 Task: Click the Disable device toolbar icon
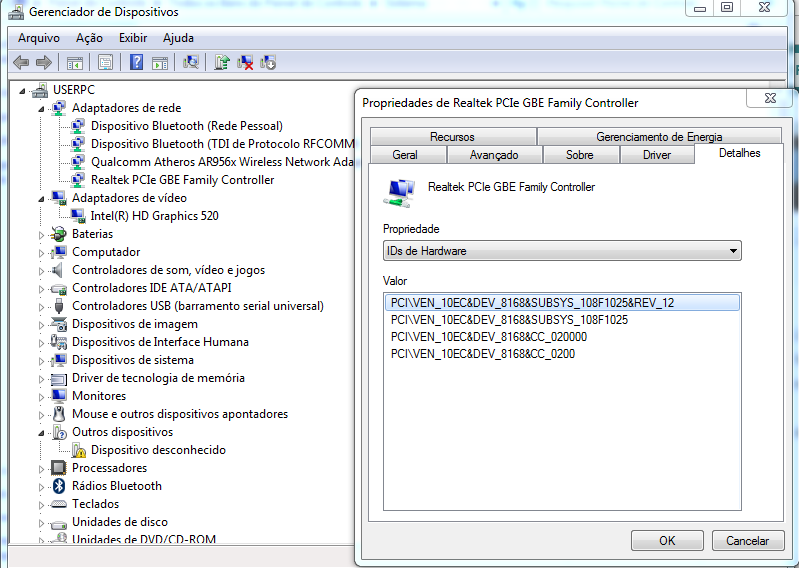pos(268,62)
